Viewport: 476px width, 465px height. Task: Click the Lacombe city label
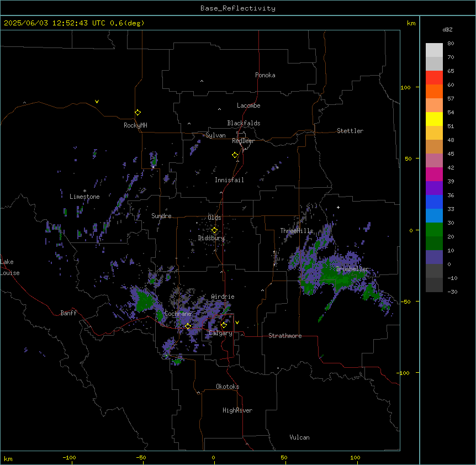248,105
